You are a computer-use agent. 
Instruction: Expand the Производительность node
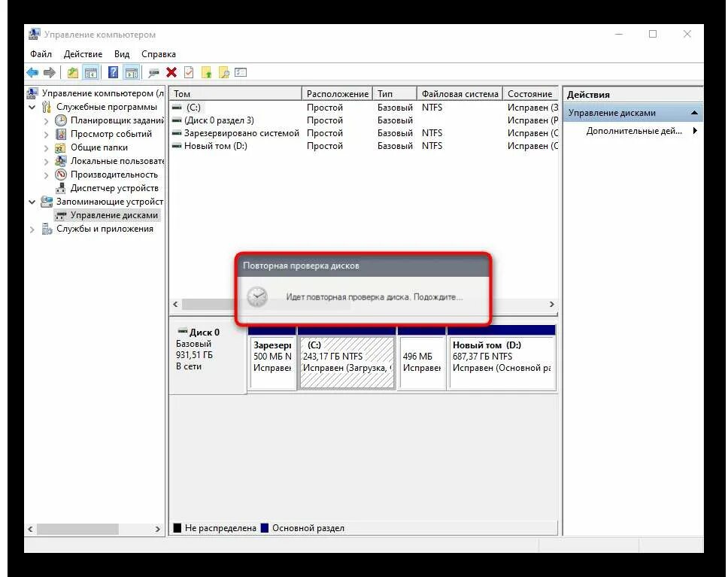pyautogui.click(x=46, y=175)
